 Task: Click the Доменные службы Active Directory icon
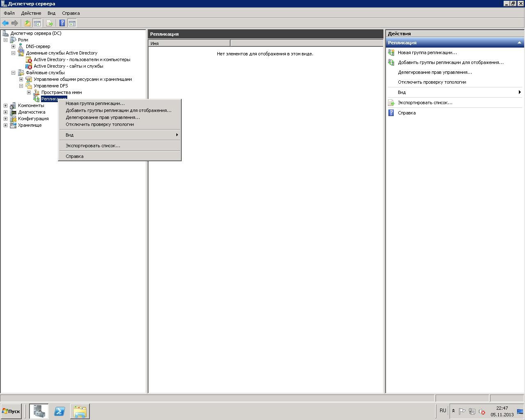tap(21, 53)
